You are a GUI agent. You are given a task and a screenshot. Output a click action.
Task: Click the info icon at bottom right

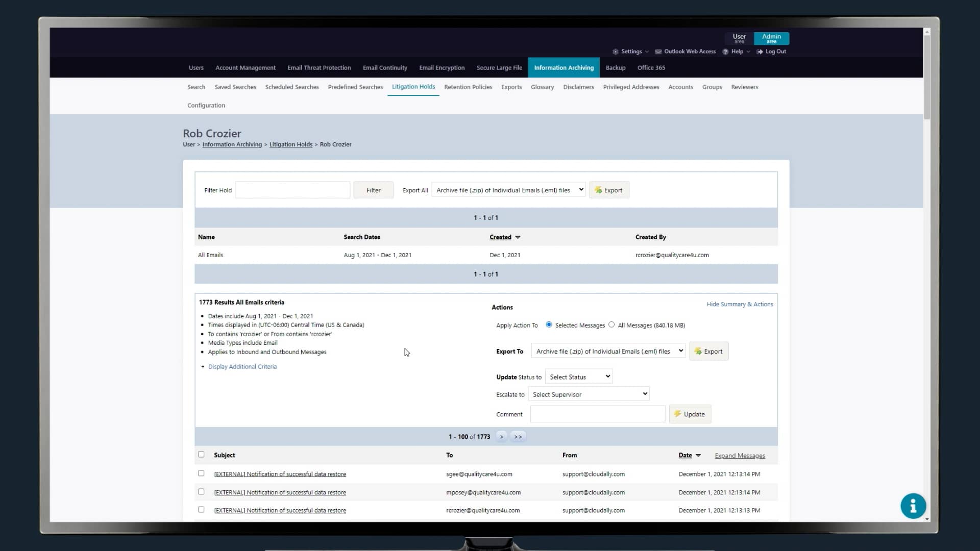coord(913,506)
